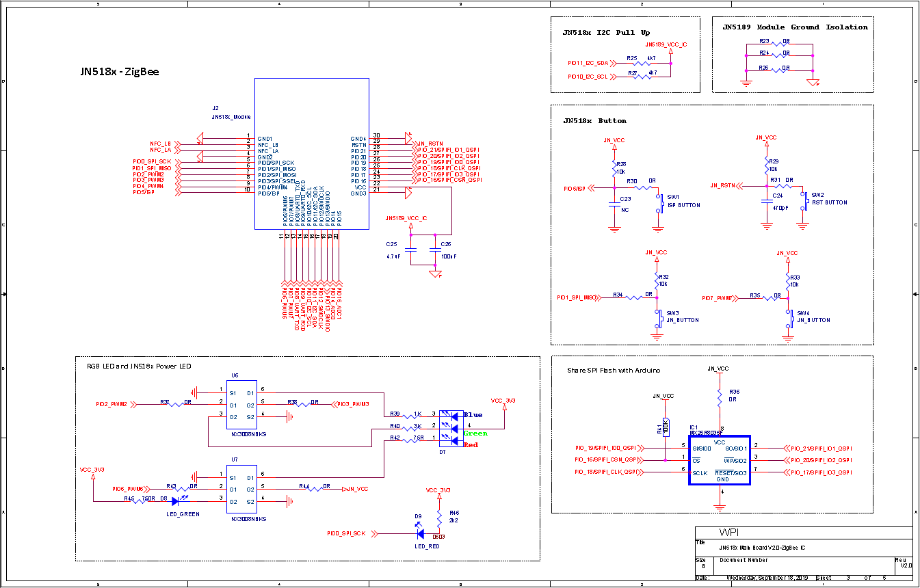Select the PIO11_I2C_SDA net label
This screenshot has height=588, width=920.
(x=588, y=63)
